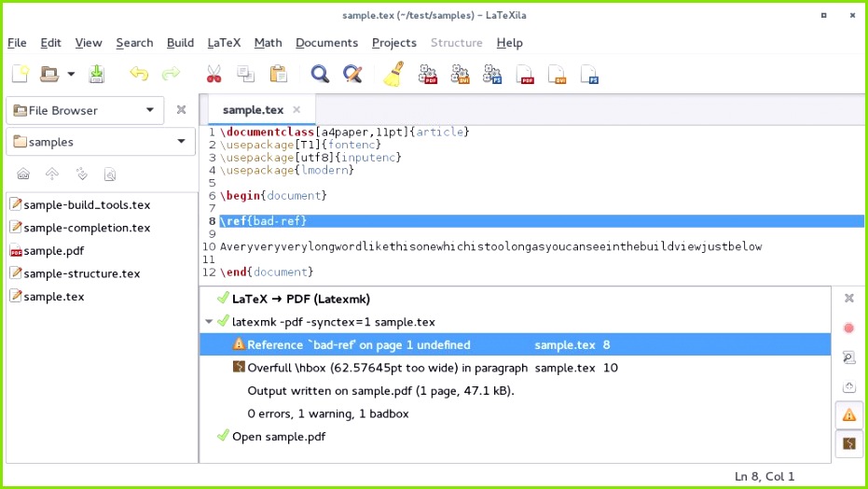
Task: Close the build output panel
Action: pos(849,298)
